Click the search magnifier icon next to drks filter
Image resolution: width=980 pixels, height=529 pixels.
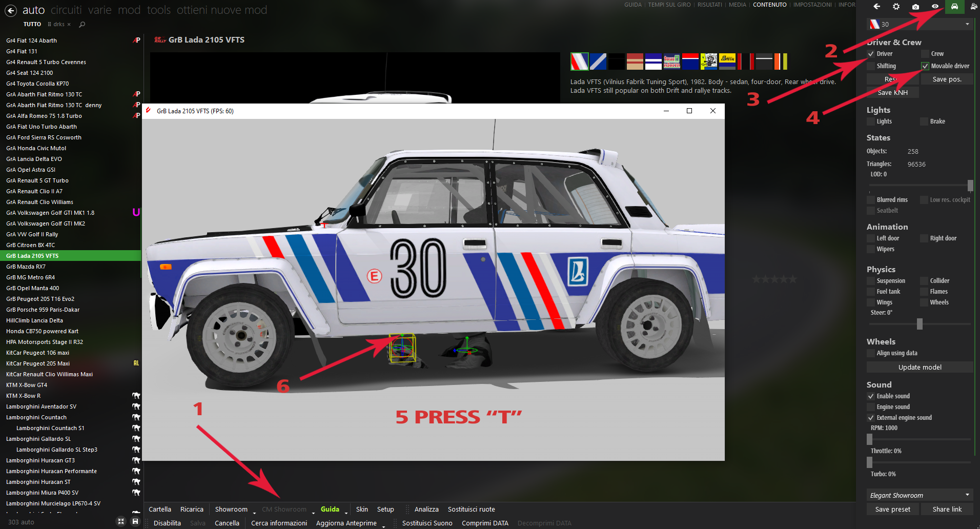(x=82, y=24)
